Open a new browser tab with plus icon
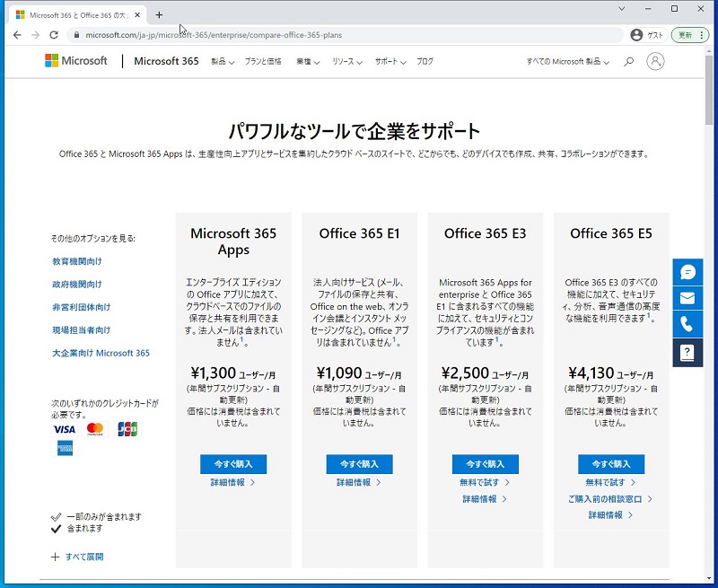Viewport: 718px width, 588px height. pos(159,15)
